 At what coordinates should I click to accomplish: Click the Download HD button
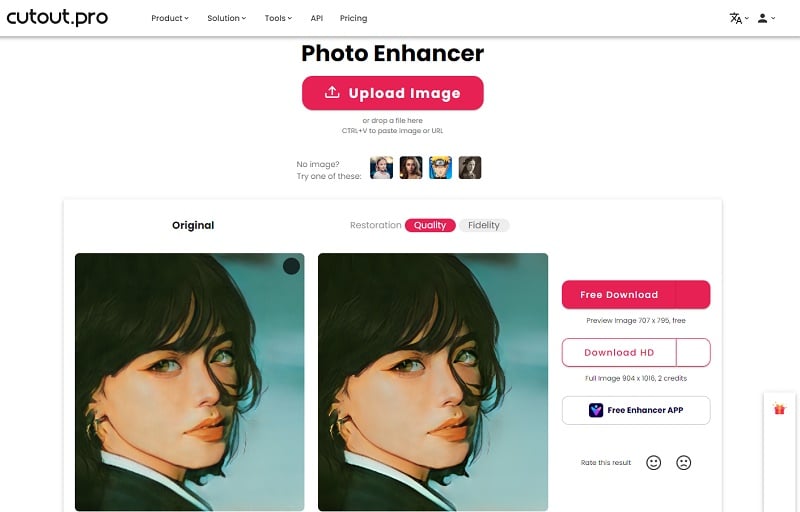[x=619, y=352]
